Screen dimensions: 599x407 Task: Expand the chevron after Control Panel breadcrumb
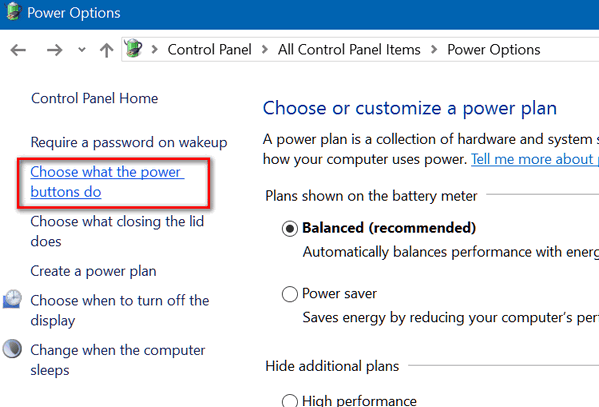tap(265, 49)
